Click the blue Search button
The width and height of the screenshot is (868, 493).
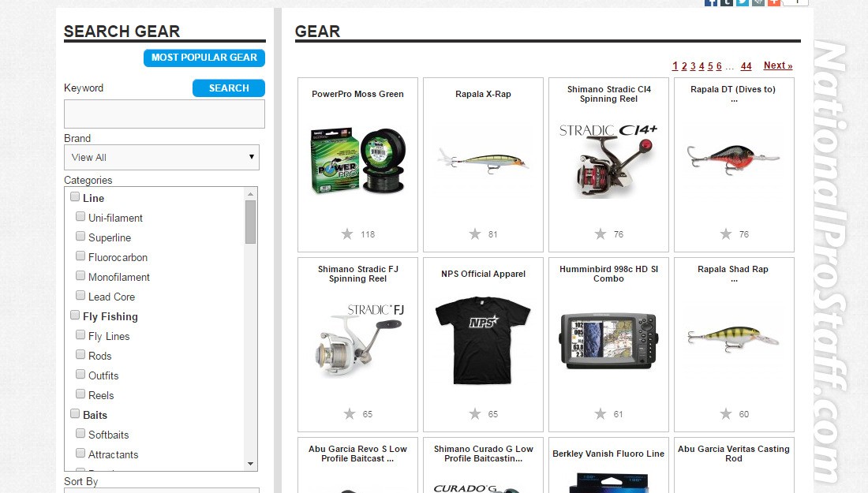[229, 88]
